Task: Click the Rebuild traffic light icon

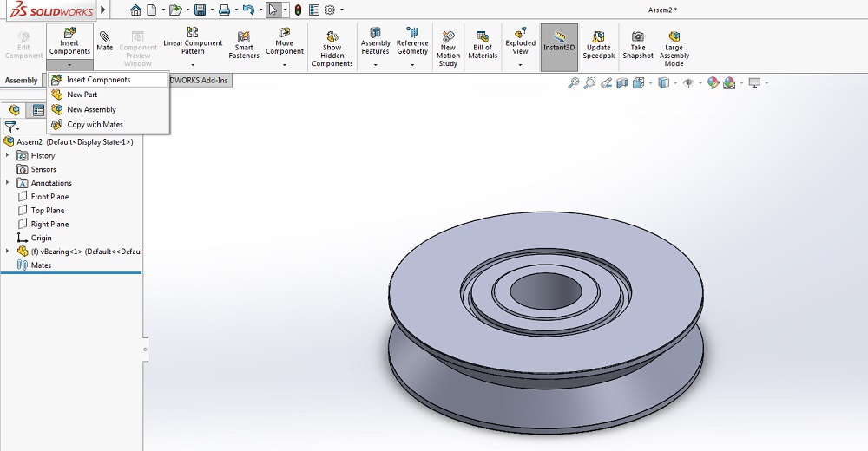Action: coord(298,10)
